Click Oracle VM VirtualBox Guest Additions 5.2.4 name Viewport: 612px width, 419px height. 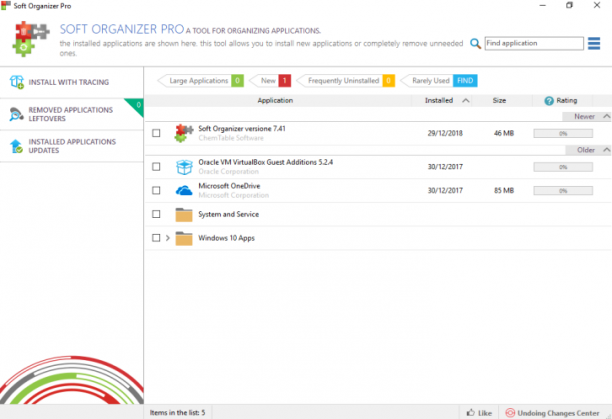tap(265, 162)
